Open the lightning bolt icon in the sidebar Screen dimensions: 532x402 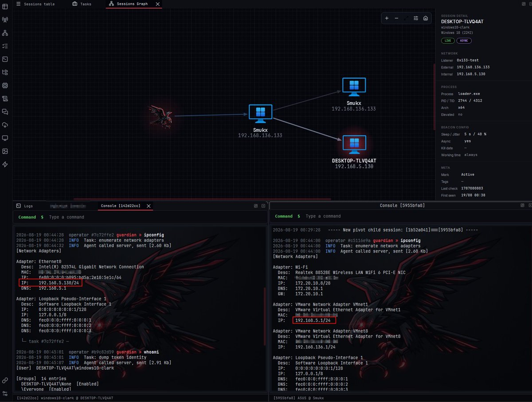point(5,164)
